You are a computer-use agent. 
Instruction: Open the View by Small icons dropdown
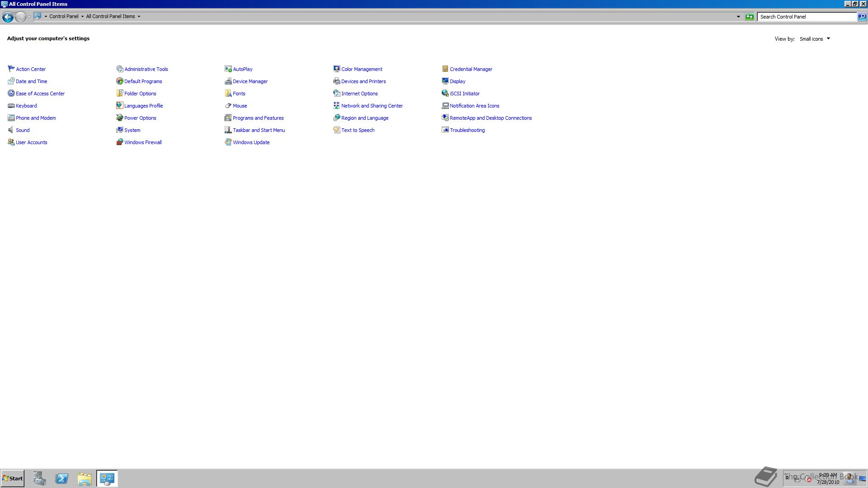tap(815, 39)
